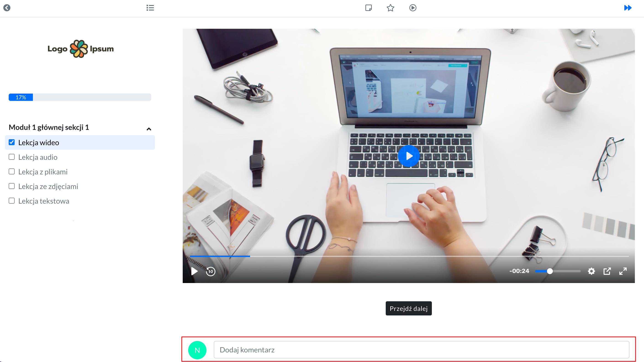Rewind the video 10 seconds
This screenshot has height=362, width=644.
click(x=211, y=271)
